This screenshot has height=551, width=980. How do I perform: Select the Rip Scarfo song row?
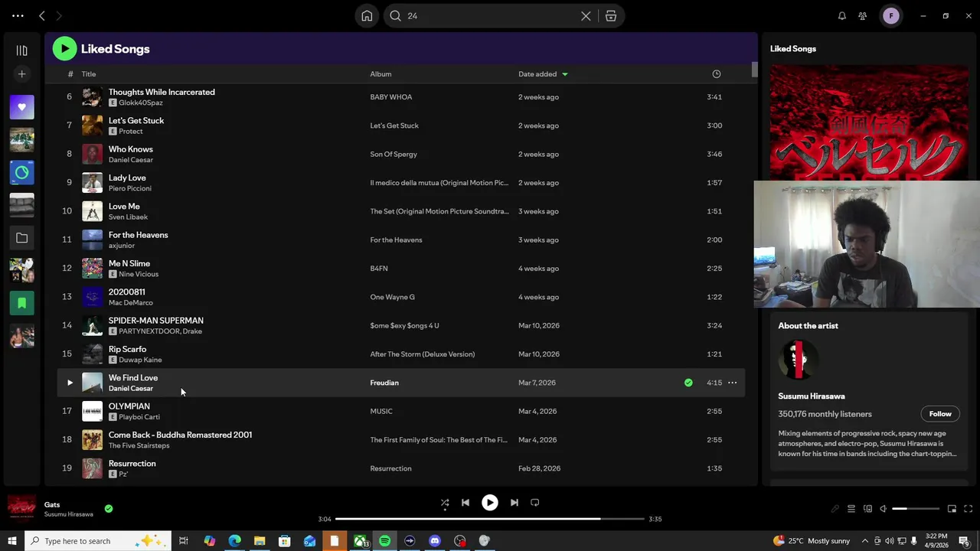(x=401, y=354)
